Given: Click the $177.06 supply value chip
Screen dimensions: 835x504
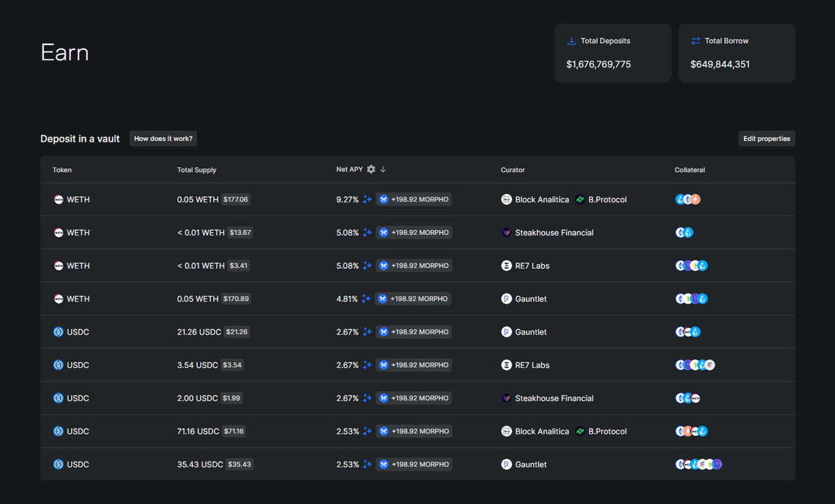Looking at the screenshot, I should pyautogui.click(x=235, y=199).
